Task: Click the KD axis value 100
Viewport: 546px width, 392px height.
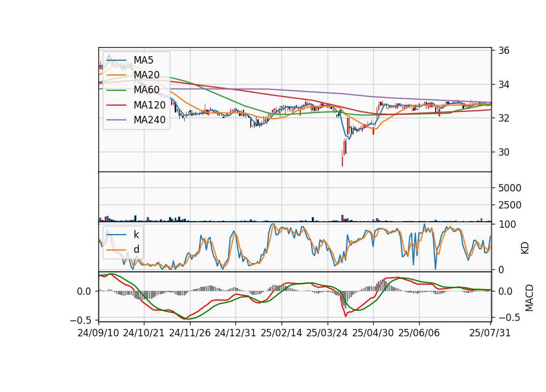Action: point(507,224)
